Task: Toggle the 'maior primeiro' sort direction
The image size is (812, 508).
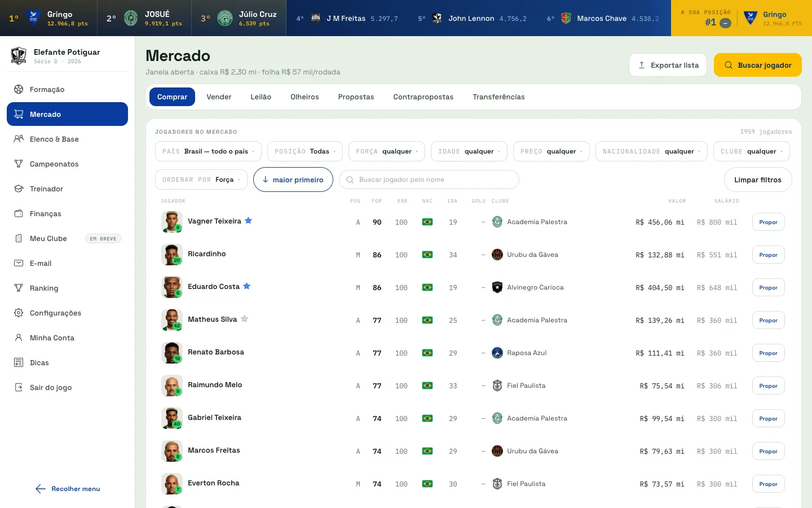Action: (x=293, y=179)
